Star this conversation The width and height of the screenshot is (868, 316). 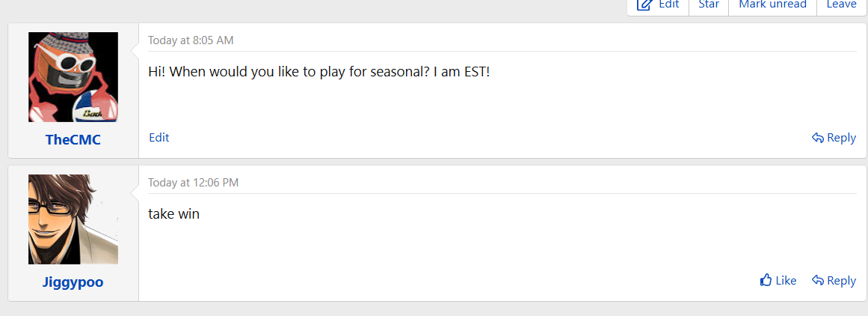click(x=708, y=4)
